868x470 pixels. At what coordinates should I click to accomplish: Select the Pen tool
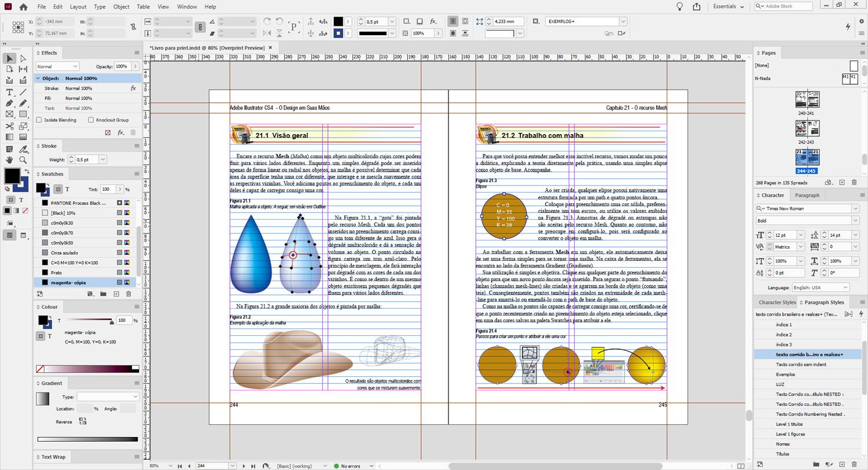9,103
